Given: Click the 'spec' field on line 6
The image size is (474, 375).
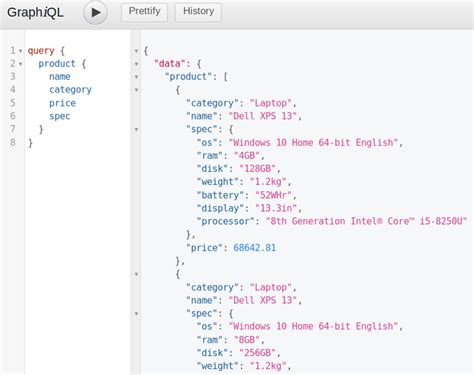Looking at the screenshot, I should (x=60, y=116).
